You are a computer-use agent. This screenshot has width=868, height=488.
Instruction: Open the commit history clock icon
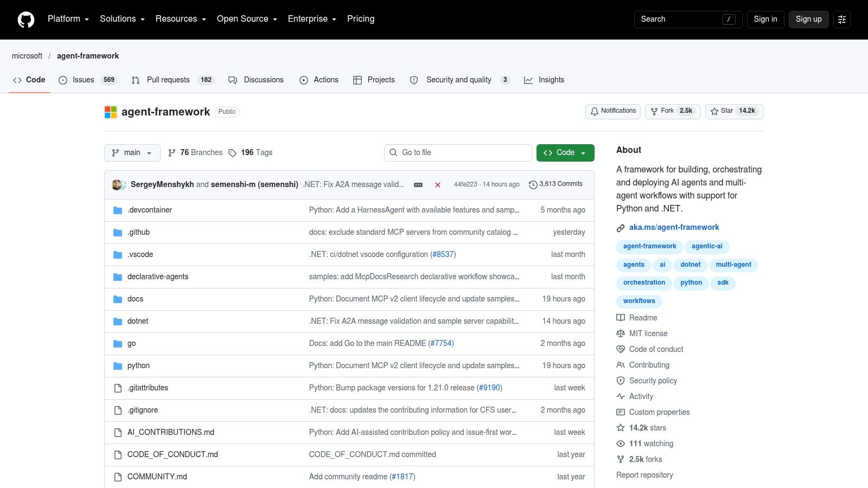click(533, 185)
